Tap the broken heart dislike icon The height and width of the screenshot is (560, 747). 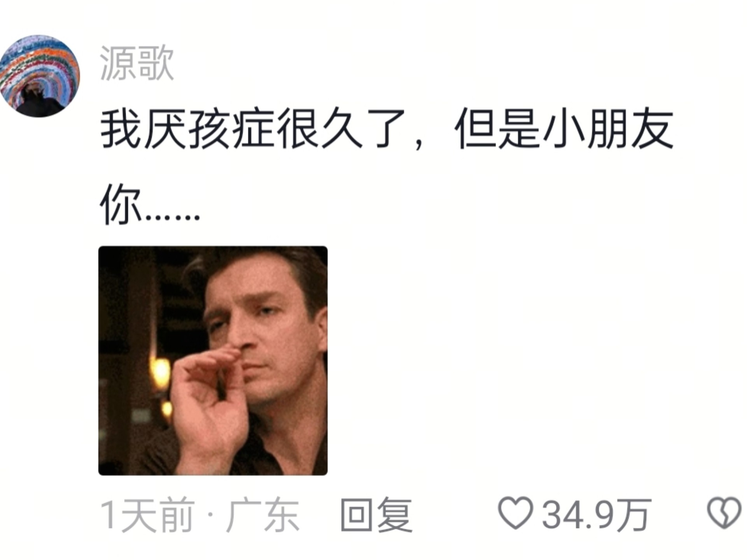(x=724, y=513)
